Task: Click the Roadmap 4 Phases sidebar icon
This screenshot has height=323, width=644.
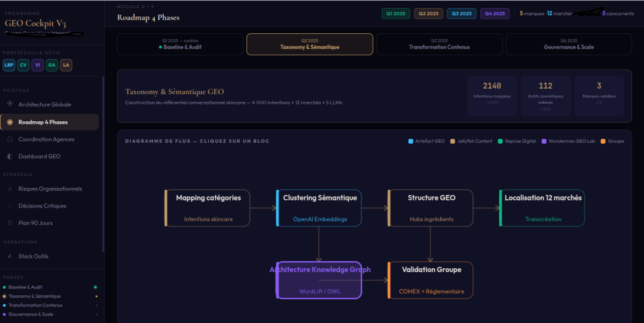Action: click(9, 122)
